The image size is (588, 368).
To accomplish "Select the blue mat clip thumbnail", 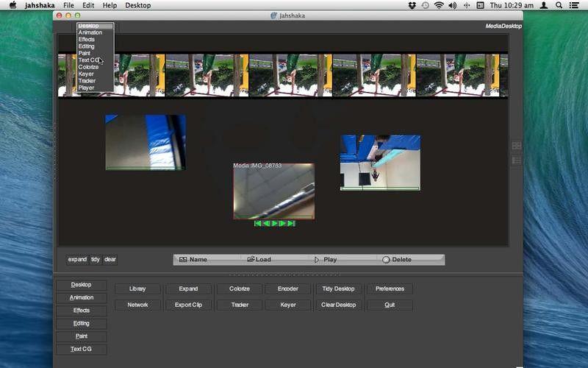I will tap(146, 142).
